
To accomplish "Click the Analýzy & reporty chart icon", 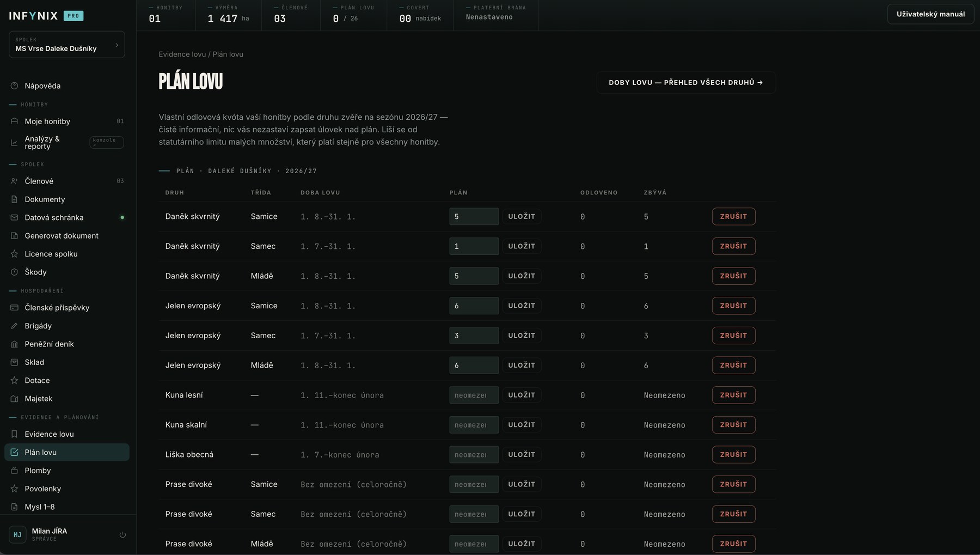I will (x=14, y=143).
